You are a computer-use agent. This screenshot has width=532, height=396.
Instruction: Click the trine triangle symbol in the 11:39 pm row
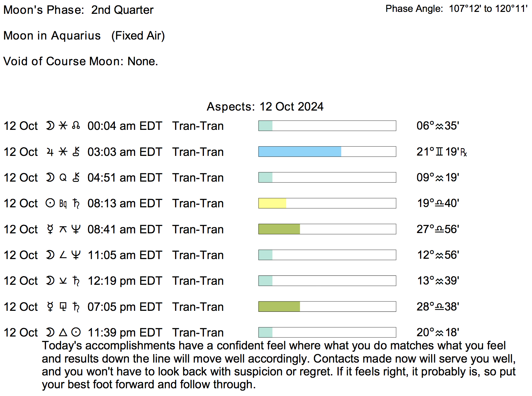click(63, 332)
